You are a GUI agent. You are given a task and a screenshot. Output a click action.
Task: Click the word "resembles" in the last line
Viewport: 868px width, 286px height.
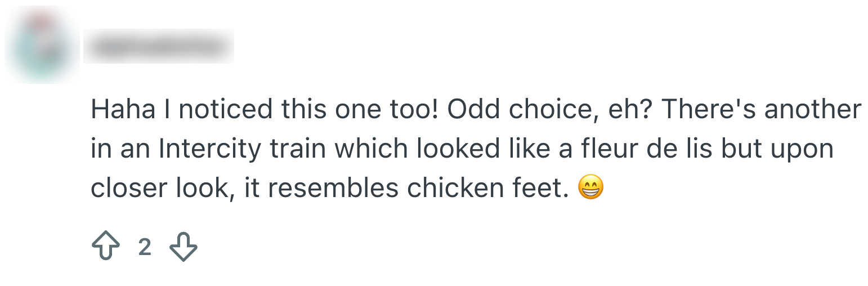(334, 188)
